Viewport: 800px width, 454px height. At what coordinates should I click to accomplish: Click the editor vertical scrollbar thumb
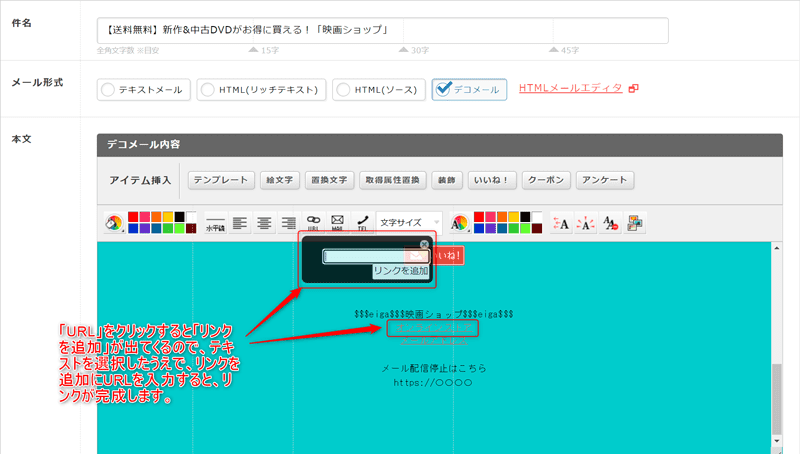777,399
